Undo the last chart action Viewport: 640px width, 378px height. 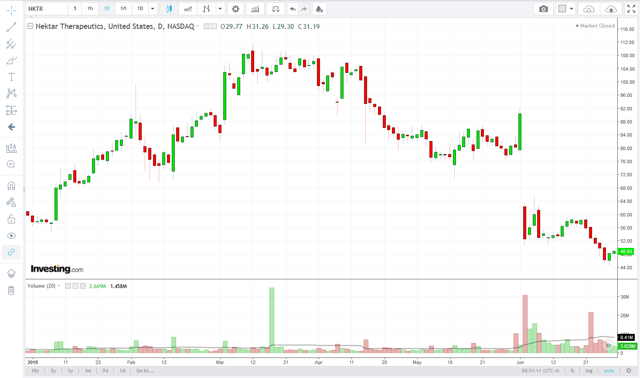pyautogui.click(x=293, y=9)
